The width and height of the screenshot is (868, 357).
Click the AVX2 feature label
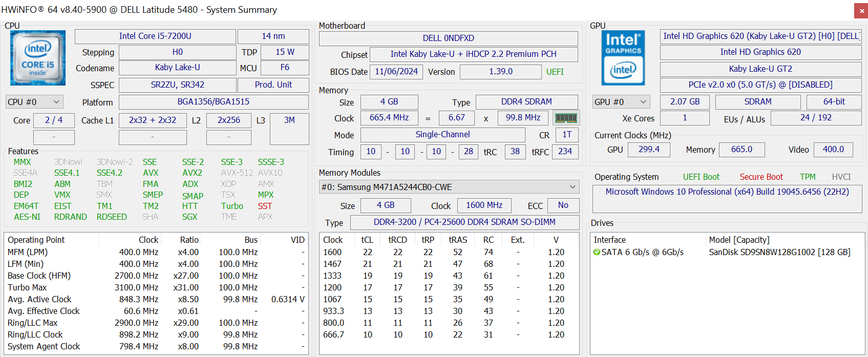tap(192, 173)
